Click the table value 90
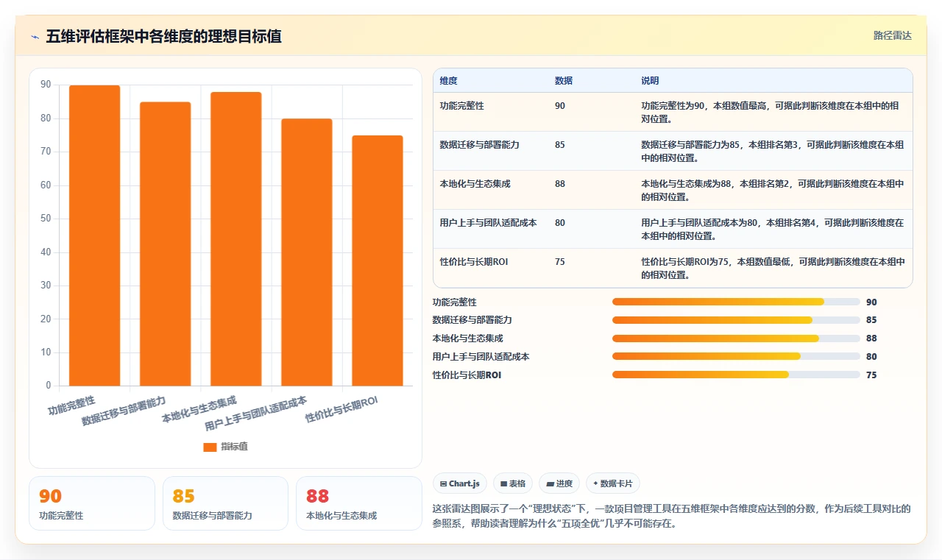This screenshot has height=560, width=942. click(x=560, y=106)
